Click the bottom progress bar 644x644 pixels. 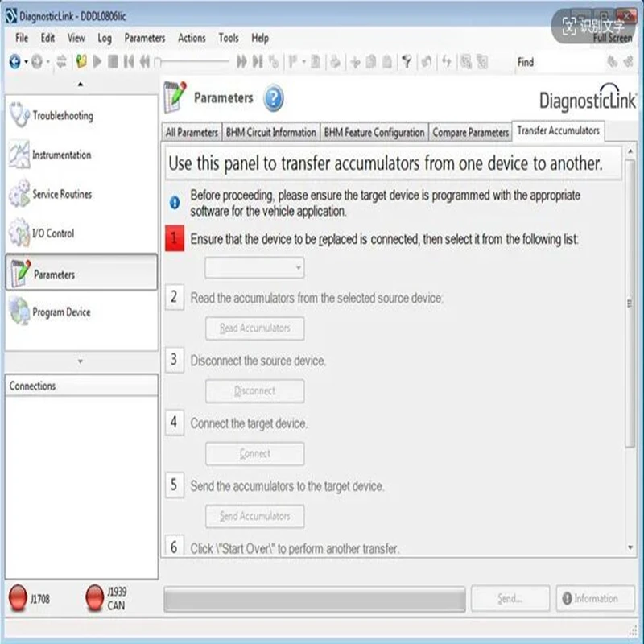315,599
